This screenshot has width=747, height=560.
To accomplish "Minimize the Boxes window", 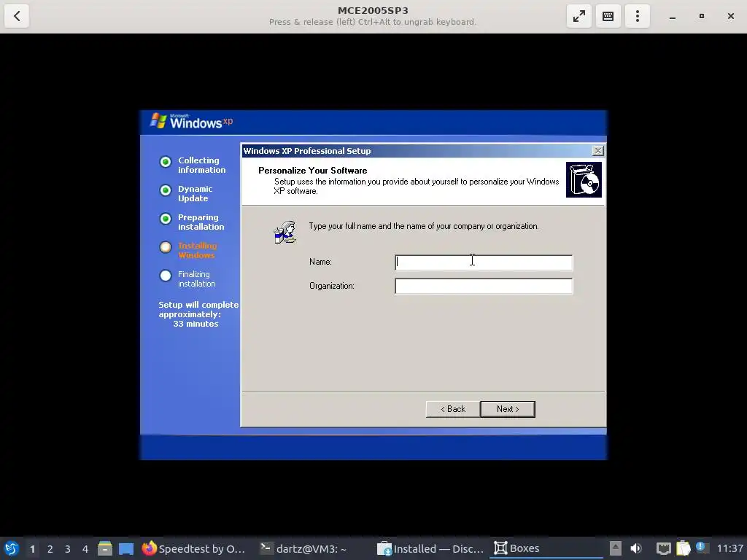I will 672,16.
